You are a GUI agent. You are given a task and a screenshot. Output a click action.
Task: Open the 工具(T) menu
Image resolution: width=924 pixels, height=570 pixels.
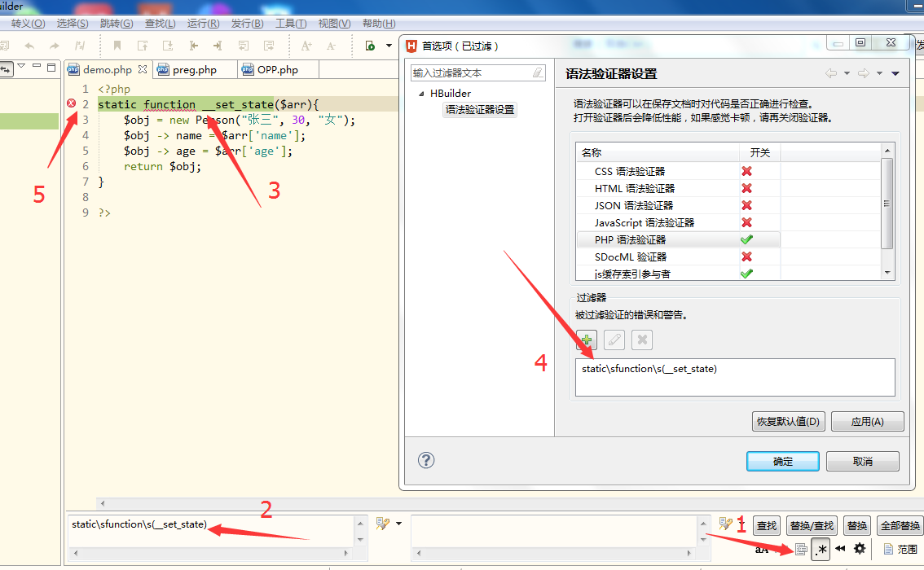(x=291, y=23)
